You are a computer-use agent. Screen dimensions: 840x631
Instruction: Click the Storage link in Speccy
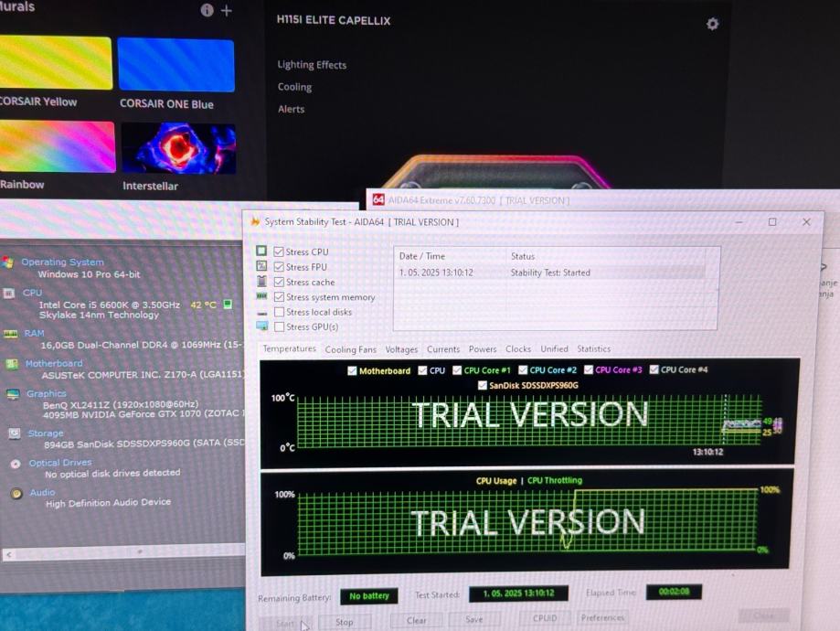click(x=46, y=433)
